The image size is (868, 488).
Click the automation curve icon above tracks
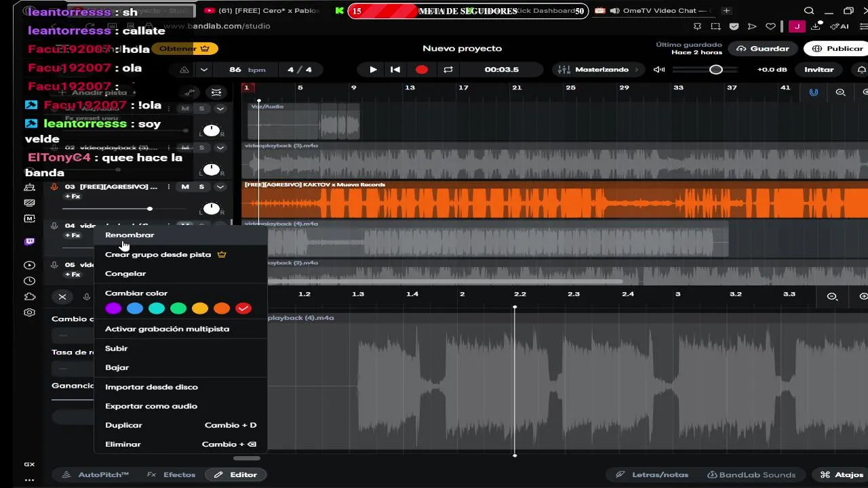[x=190, y=92]
